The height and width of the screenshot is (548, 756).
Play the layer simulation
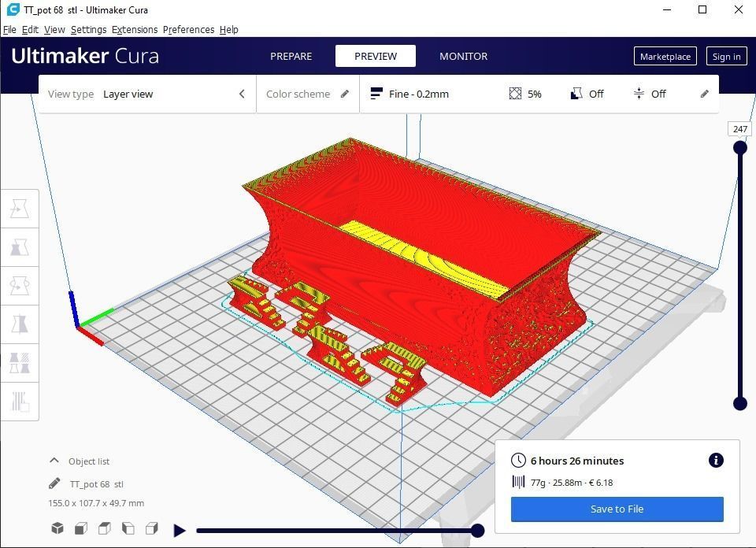click(x=180, y=531)
